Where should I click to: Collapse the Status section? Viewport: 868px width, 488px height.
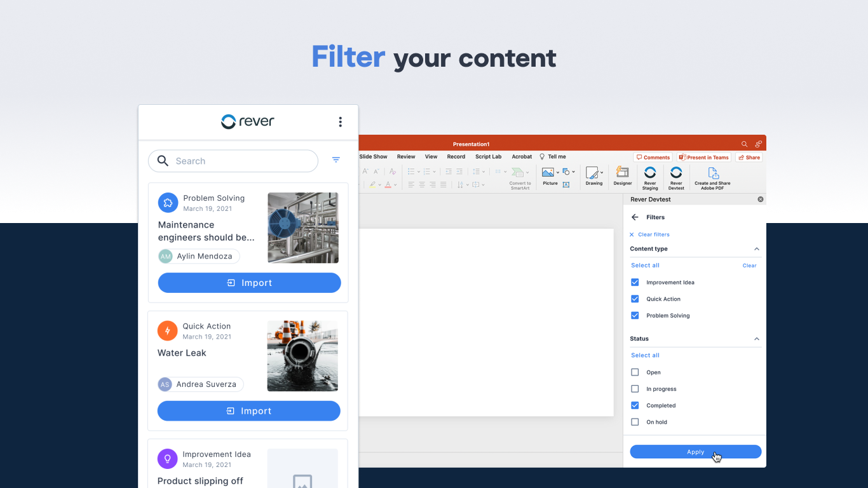756,339
